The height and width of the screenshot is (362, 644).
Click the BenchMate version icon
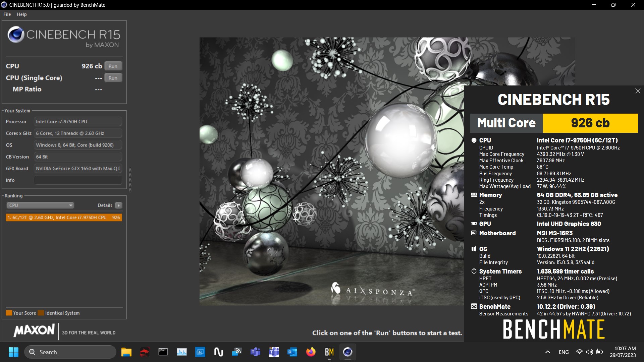click(x=474, y=306)
